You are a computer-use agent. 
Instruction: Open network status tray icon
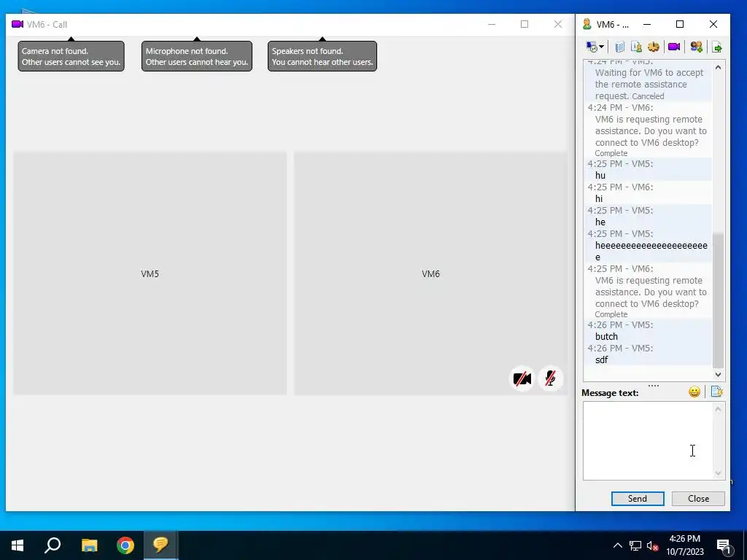point(635,545)
